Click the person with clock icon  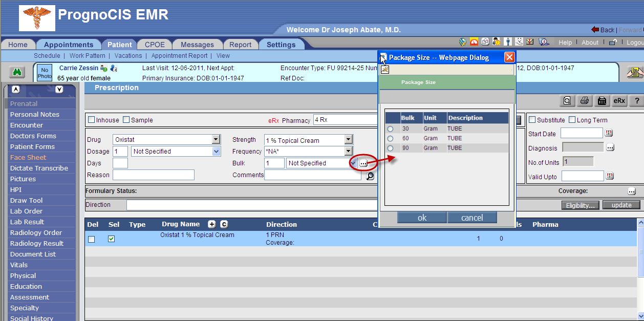click(x=497, y=42)
